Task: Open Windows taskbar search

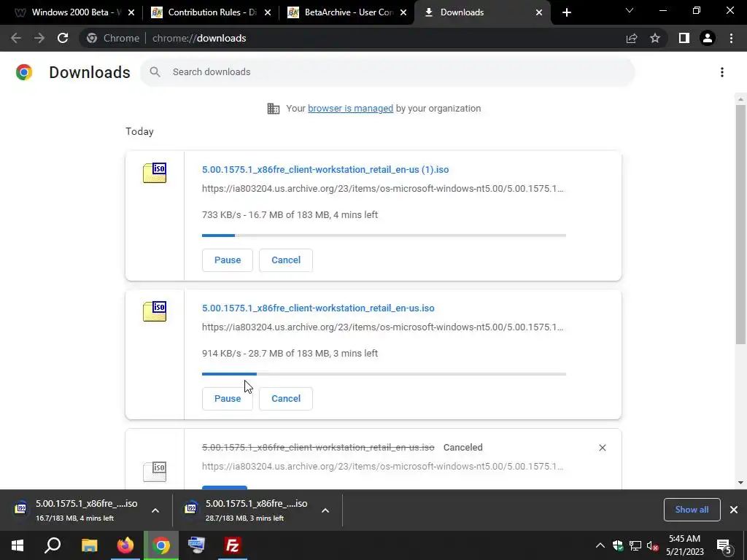Action: coord(53,545)
